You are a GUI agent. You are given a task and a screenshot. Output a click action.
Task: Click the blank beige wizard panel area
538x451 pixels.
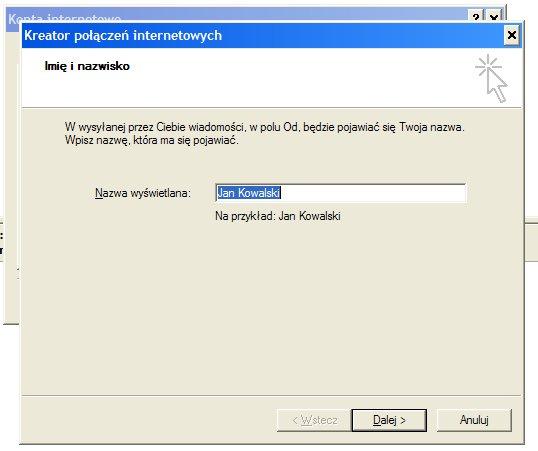pos(272,309)
